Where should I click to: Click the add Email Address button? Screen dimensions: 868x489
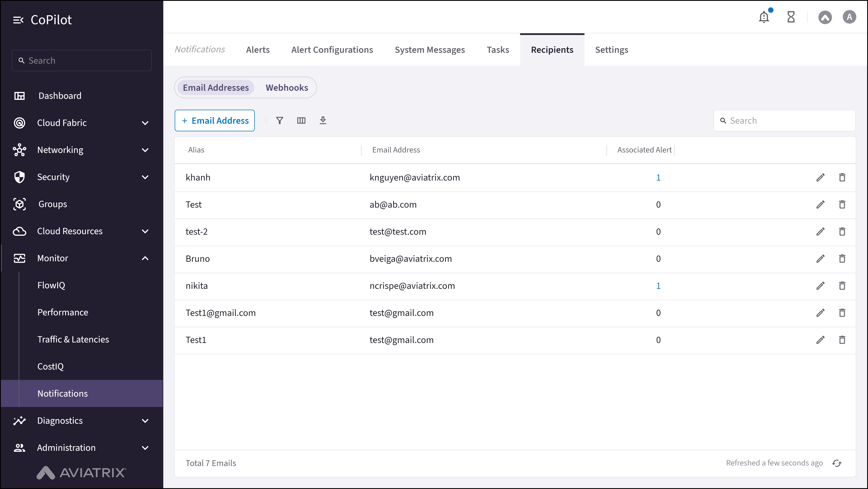215,121
